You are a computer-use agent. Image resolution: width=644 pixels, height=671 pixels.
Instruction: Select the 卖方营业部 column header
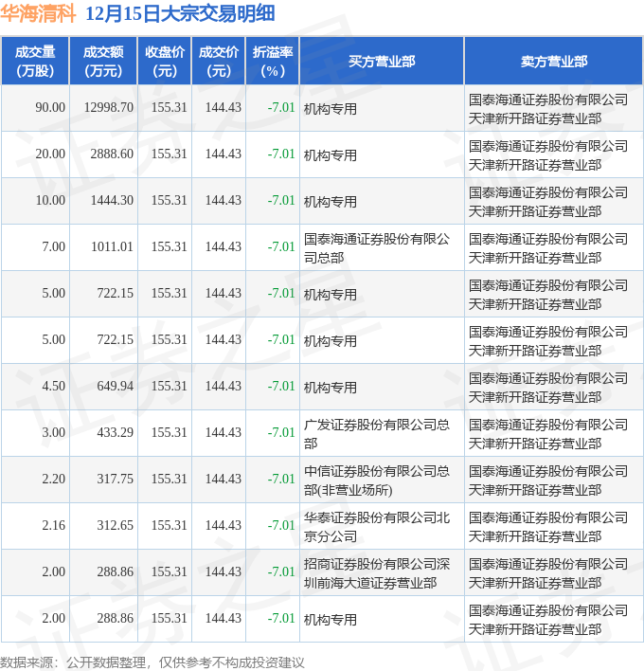coord(554,62)
